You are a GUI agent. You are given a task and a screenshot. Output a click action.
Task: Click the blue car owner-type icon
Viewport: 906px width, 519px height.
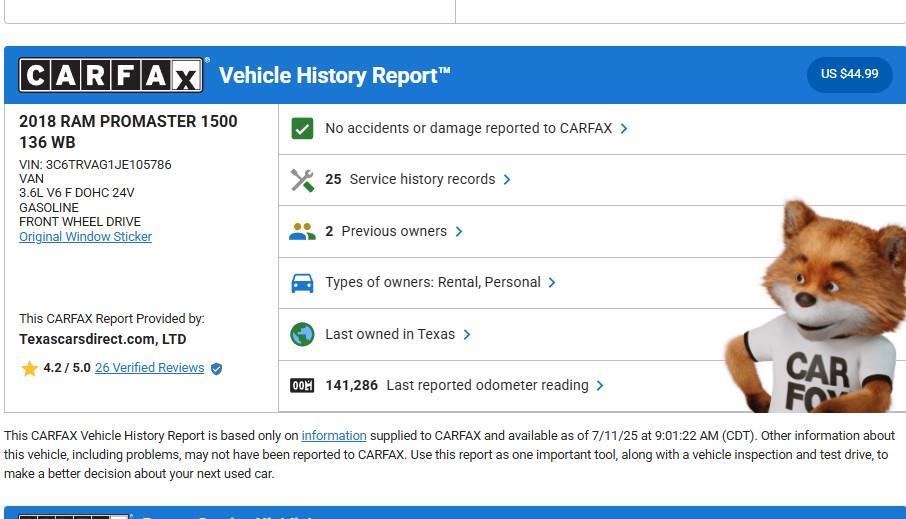point(302,283)
